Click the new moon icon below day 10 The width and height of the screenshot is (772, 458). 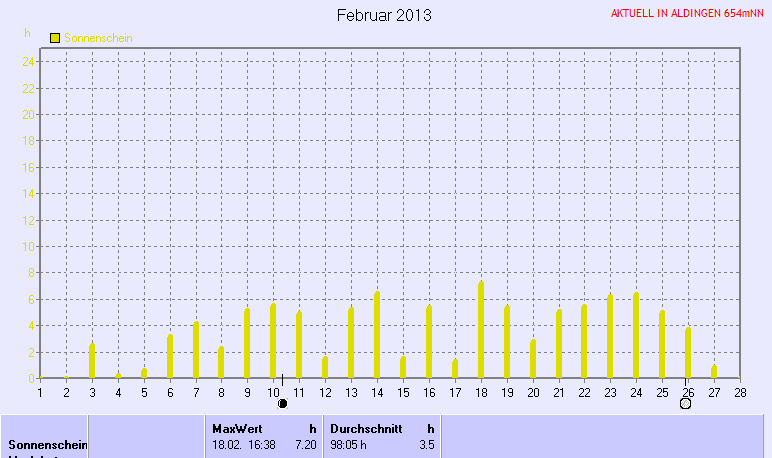(282, 404)
